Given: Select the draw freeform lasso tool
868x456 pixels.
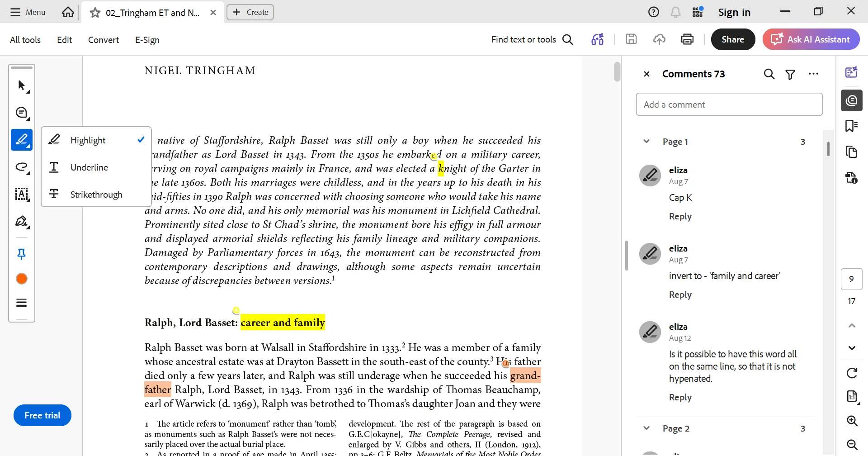Looking at the screenshot, I should click(22, 167).
